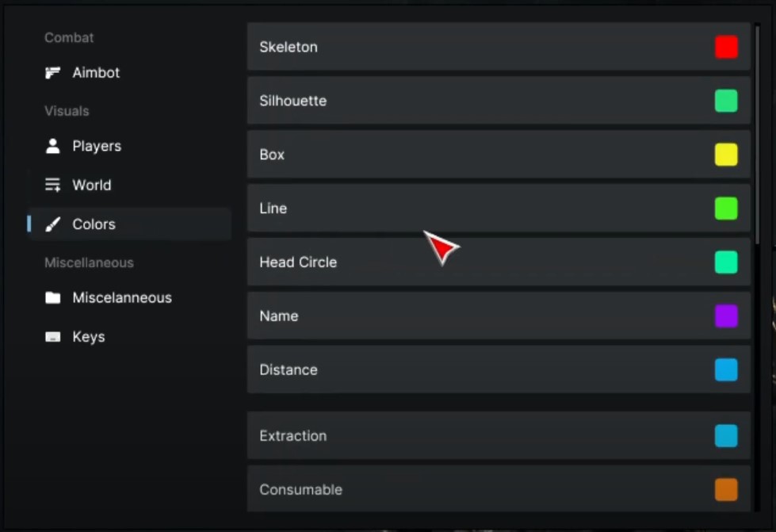Edit the Line color swatch
Image resolution: width=776 pixels, height=532 pixels.
726,209
